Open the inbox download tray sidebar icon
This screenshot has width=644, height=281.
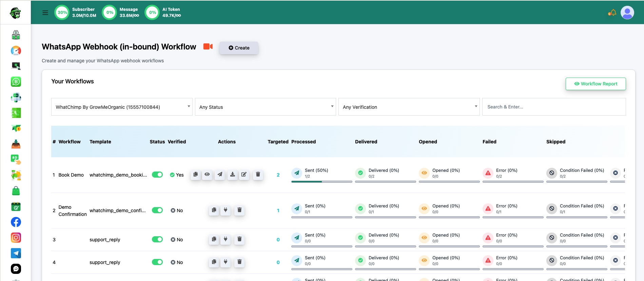16,144
